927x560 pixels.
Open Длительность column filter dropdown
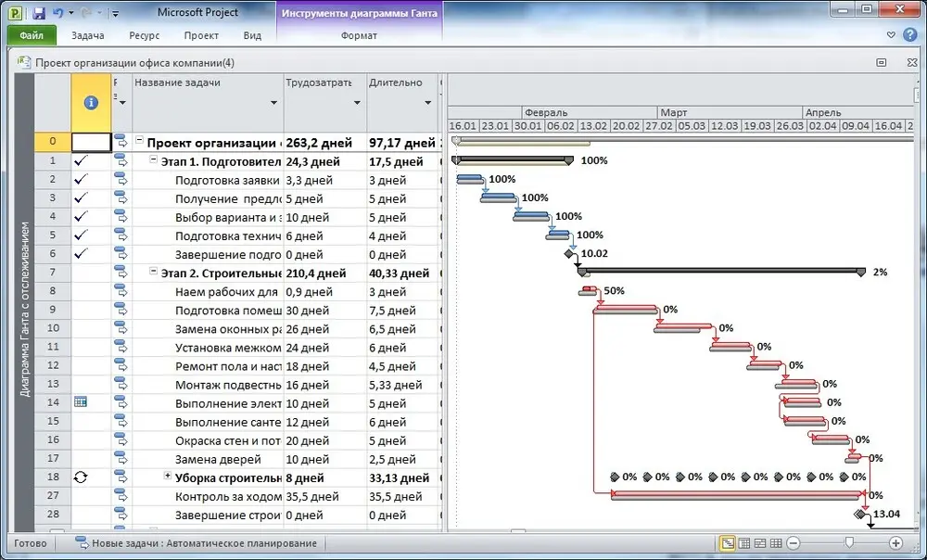tap(428, 103)
